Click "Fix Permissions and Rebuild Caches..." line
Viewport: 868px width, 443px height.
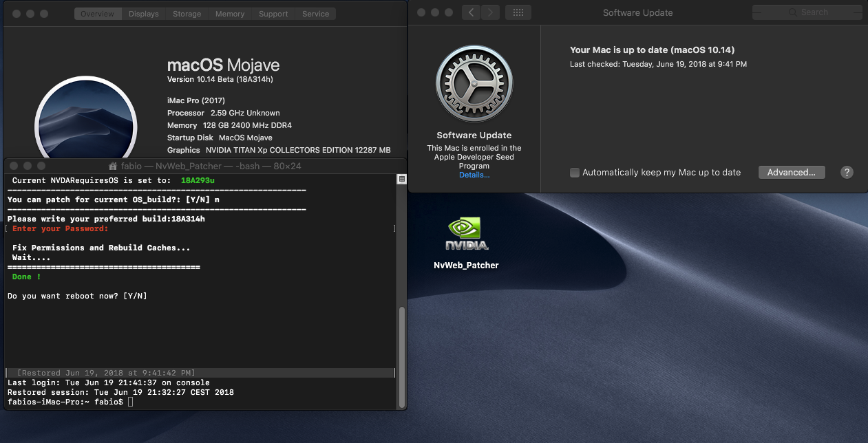point(101,248)
